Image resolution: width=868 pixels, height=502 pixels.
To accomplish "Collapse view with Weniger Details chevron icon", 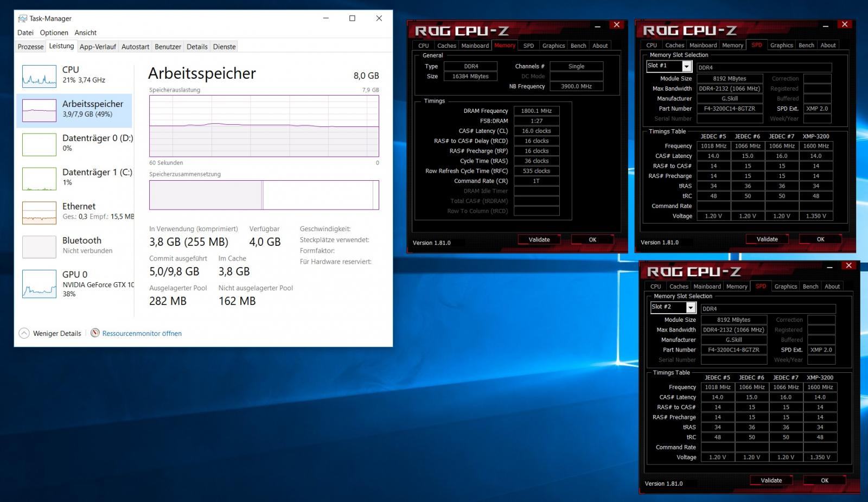I will click(x=24, y=333).
